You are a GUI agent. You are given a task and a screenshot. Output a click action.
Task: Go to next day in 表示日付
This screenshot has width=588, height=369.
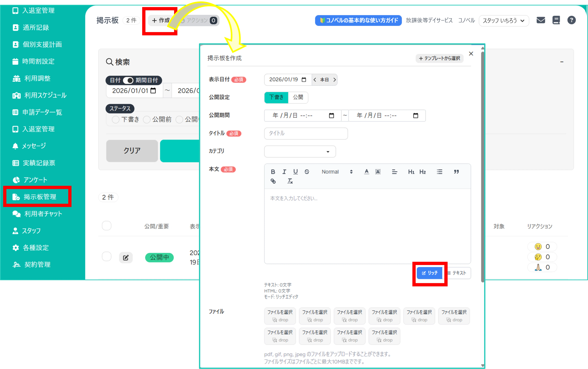334,80
